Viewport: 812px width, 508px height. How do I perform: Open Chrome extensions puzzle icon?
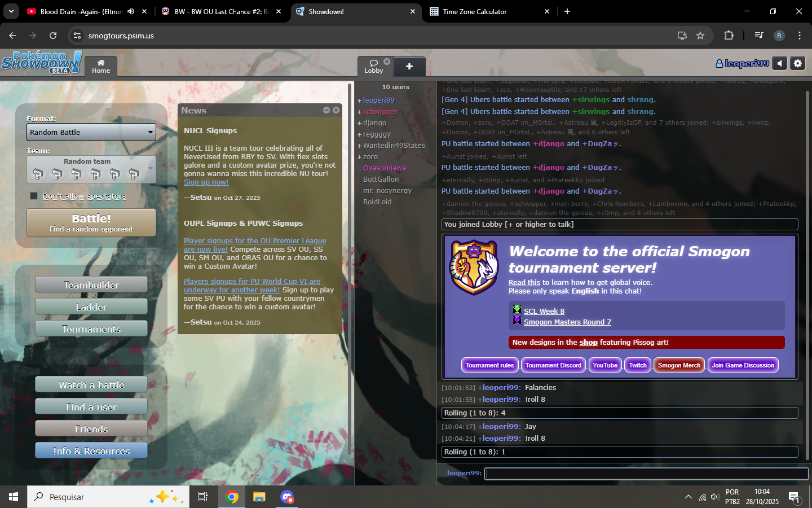729,36
